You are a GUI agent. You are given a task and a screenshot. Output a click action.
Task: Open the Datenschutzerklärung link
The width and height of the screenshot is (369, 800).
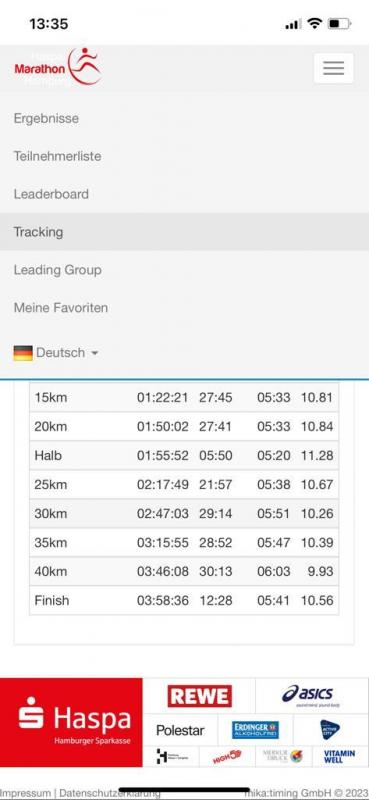[x=110, y=793]
